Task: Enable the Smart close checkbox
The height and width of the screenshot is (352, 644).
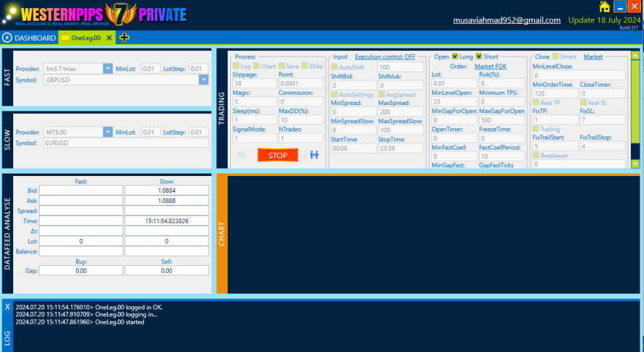Action: [555, 56]
